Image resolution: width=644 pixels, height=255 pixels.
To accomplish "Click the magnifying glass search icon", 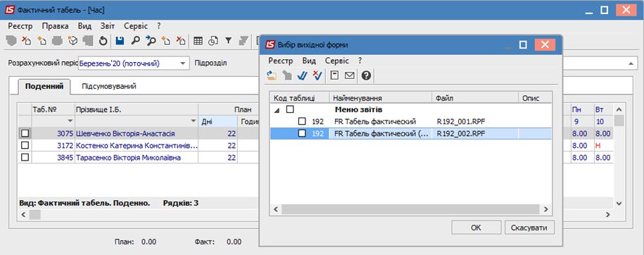I will tap(135, 40).
